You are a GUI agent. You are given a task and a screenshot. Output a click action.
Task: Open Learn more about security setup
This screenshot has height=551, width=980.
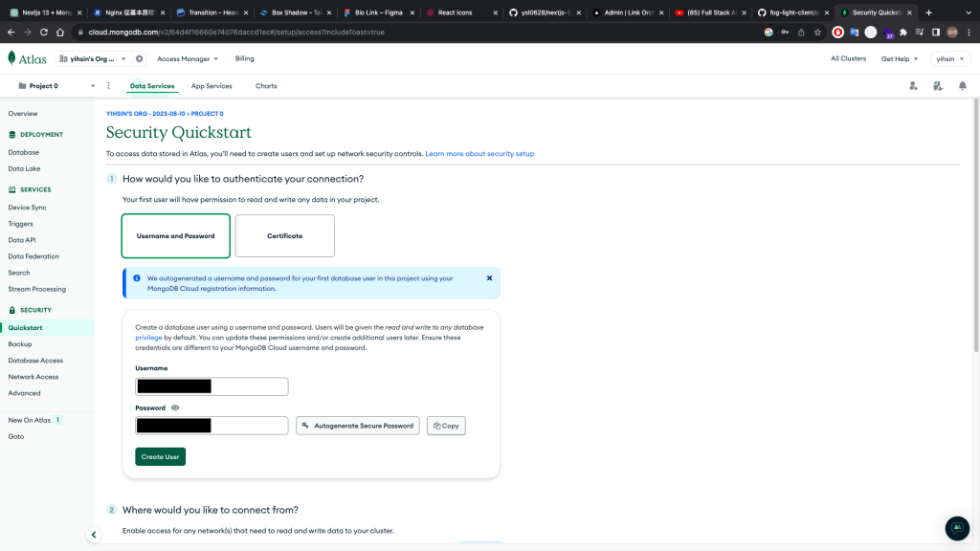pyautogui.click(x=479, y=154)
